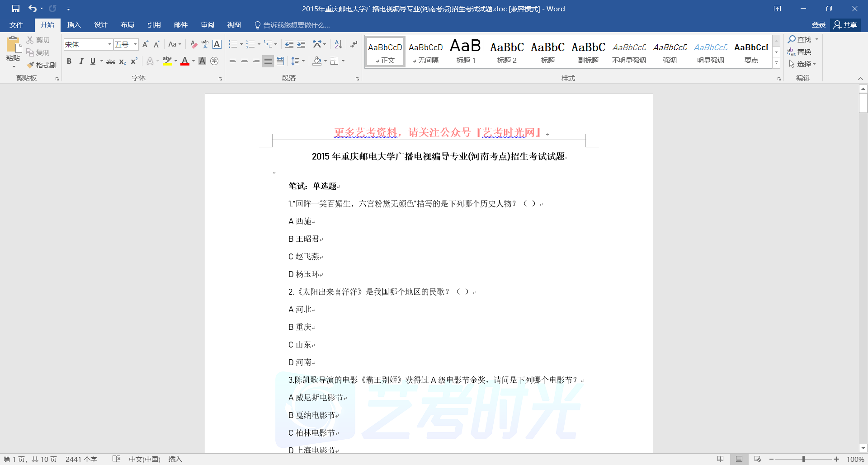Click the Show/Hide paragraph marks icon

click(x=354, y=44)
